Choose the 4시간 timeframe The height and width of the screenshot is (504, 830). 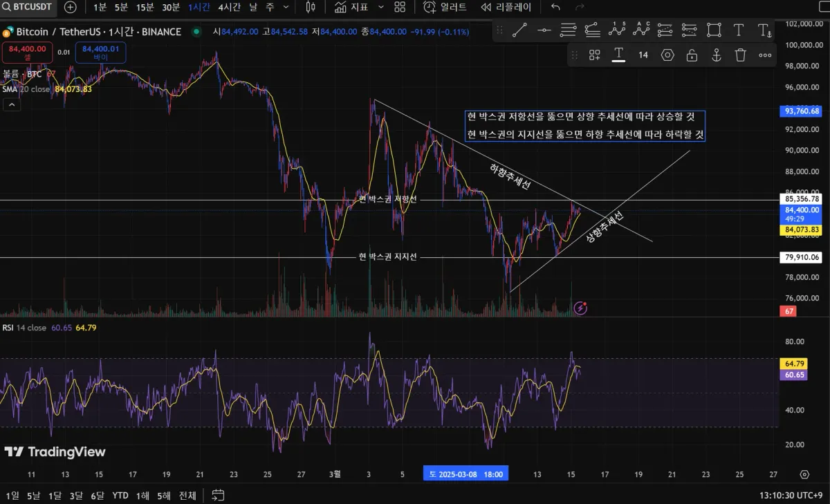point(229,8)
